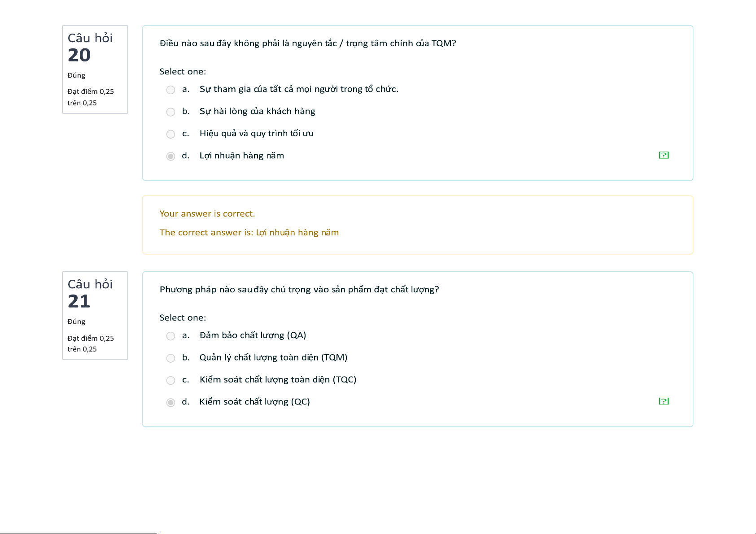The height and width of the screenshot is (534, 756).
Task: Click 'Select one:' label in question 21
Action: coord(183,318)
